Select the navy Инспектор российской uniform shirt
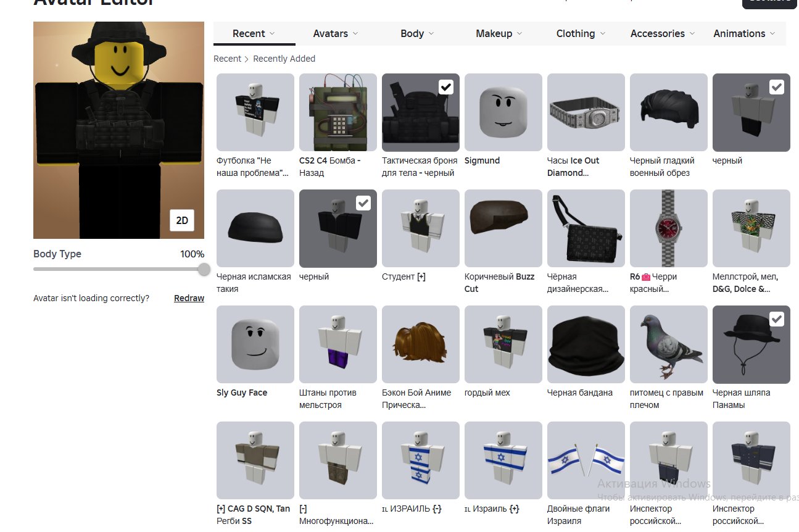 click(751, 460)
